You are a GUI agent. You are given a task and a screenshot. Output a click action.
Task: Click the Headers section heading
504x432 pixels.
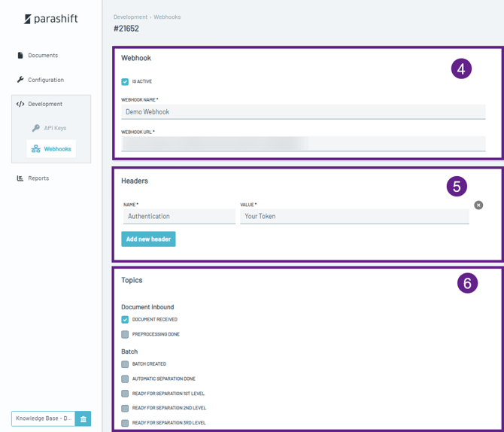135,181
